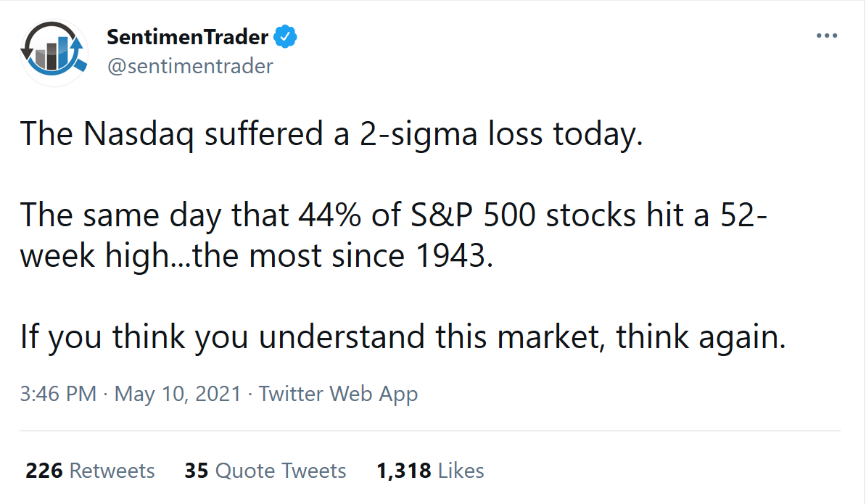Viewport: 866px width, 504px height.
Task: Click the bold number 35
Action: click(197, 471)
